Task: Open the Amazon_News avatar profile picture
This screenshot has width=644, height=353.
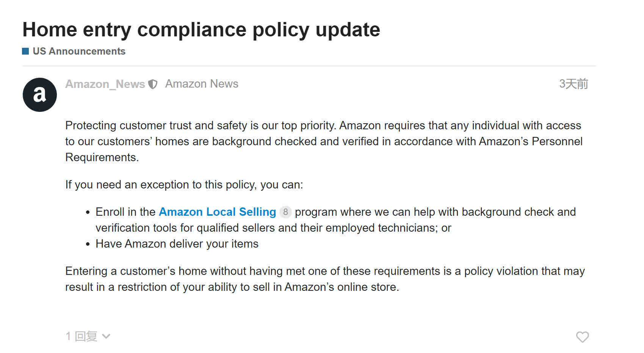Action: pyautogui.click(x=40, y=95)
